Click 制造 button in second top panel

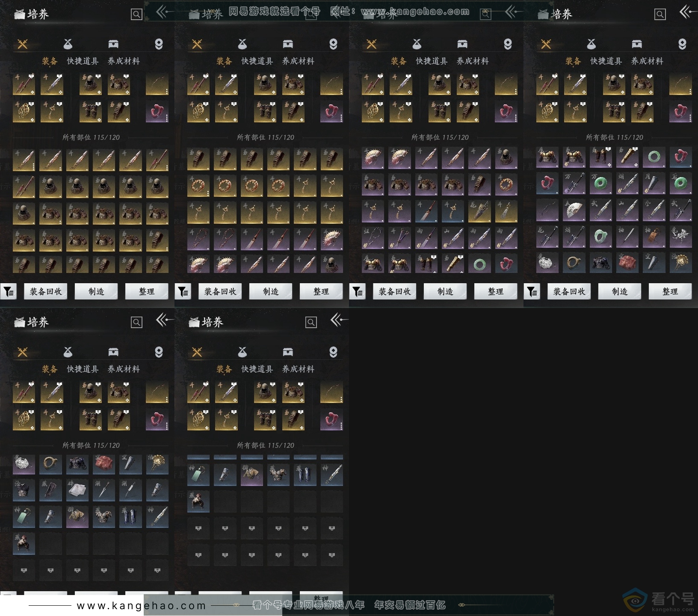(271, 292)
